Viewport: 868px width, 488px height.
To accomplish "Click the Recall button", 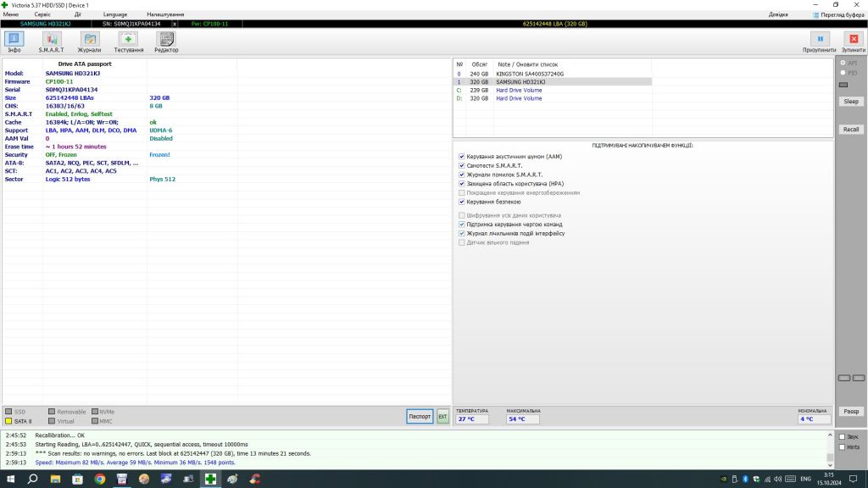I will 851,130.
